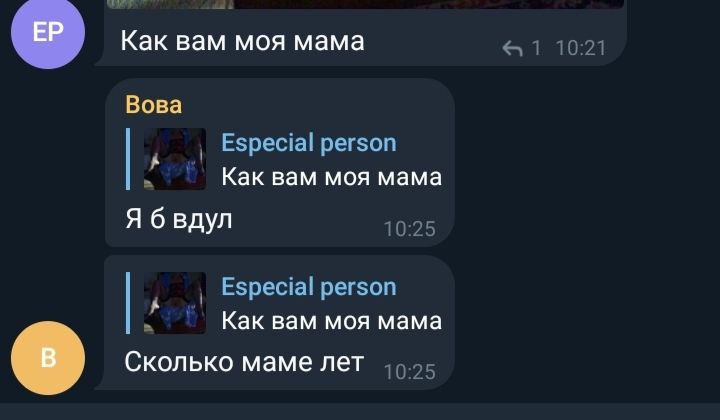Open the purple EP profile avatar

click(x=48, y=32)
